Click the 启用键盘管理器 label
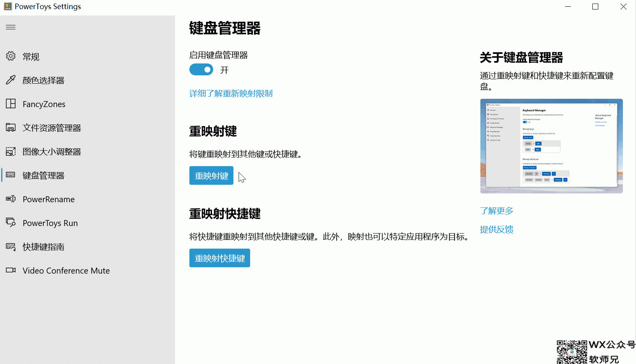 pos(218,55)
